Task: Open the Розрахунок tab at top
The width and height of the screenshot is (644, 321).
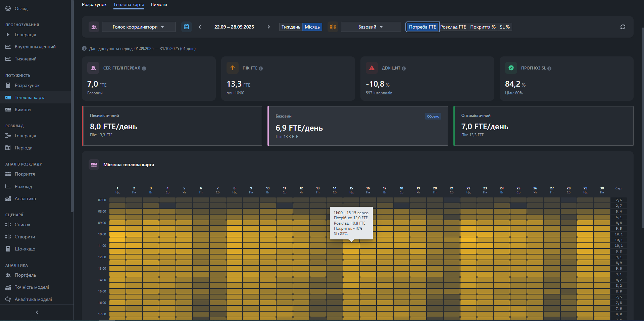Action: [x=94, y=5]
